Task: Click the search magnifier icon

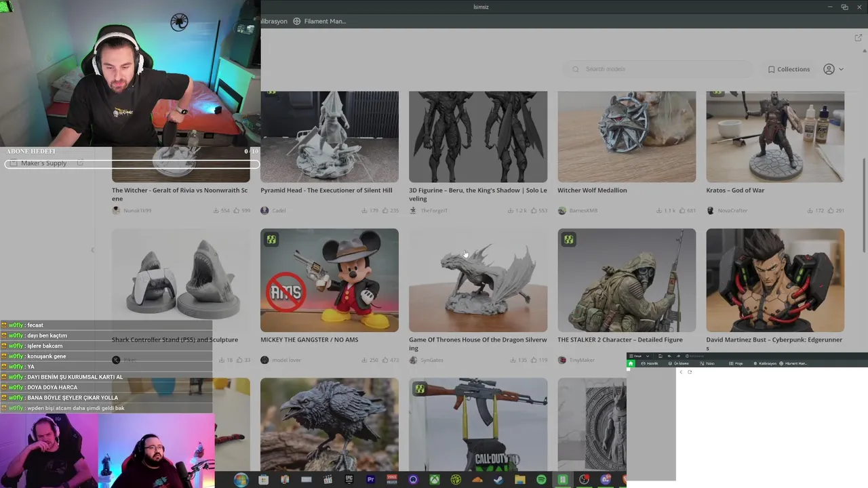Action: pyautogui.click(x=576, y=69)
